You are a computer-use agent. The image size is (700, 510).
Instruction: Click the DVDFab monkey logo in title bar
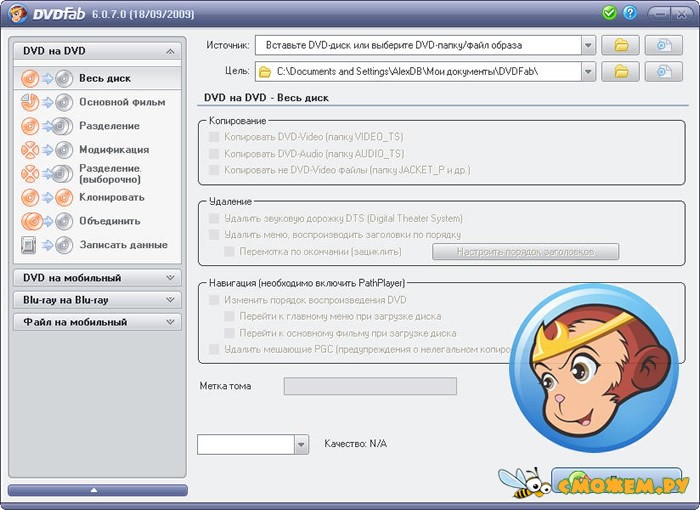pos(17,13)
